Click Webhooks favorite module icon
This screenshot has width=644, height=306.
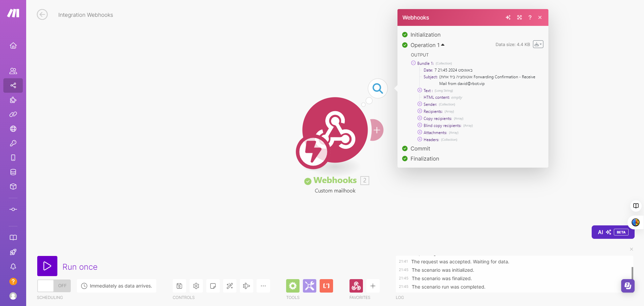tap(356, 286)
